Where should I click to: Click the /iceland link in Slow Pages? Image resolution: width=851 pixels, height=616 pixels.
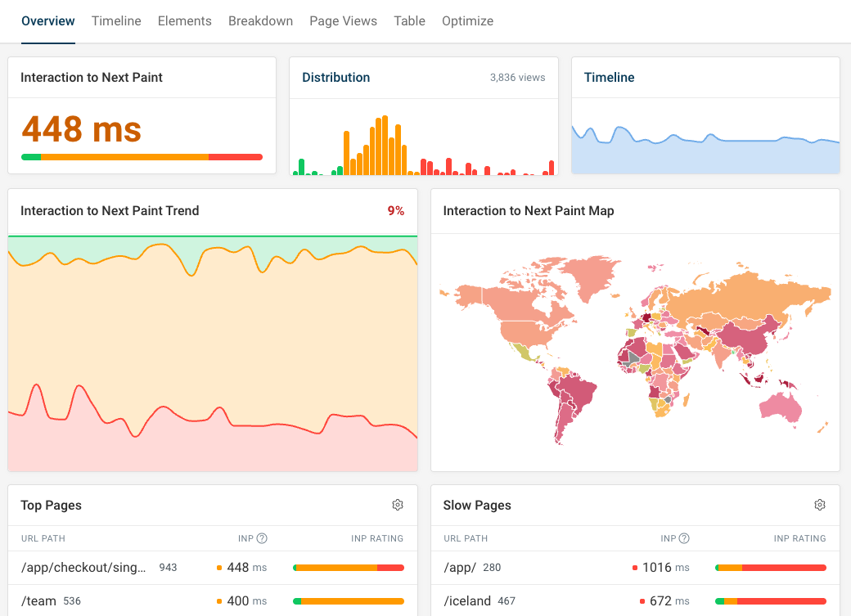(x=467, y=600)
